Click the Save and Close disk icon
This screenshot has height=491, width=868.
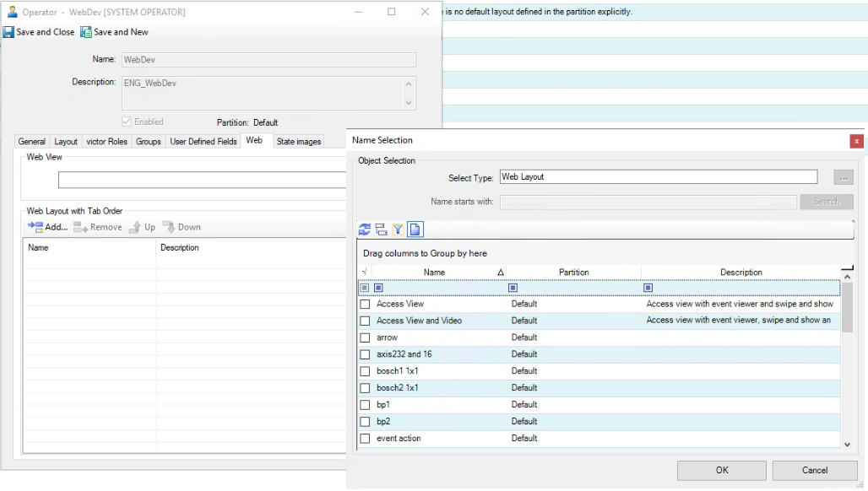click(8, 32)
